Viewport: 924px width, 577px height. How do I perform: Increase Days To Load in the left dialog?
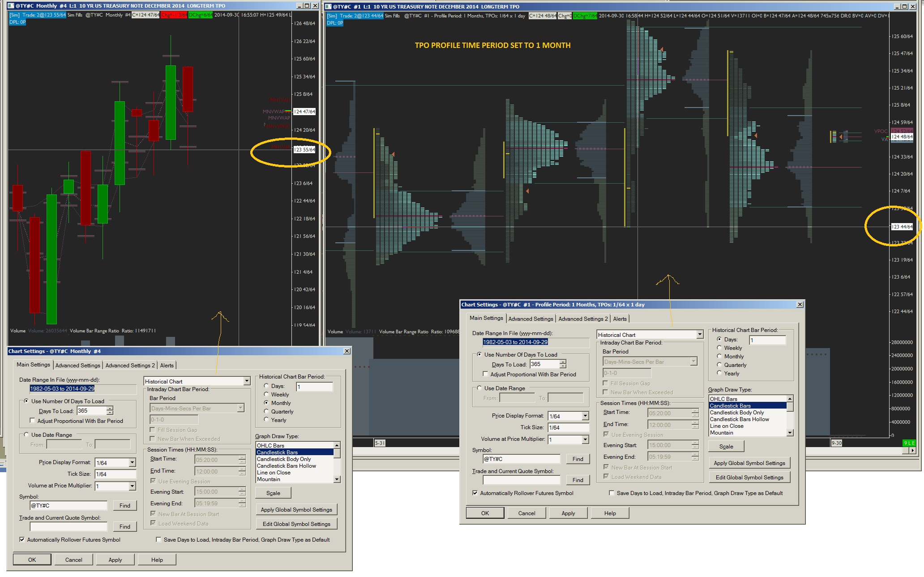(110, 409)
